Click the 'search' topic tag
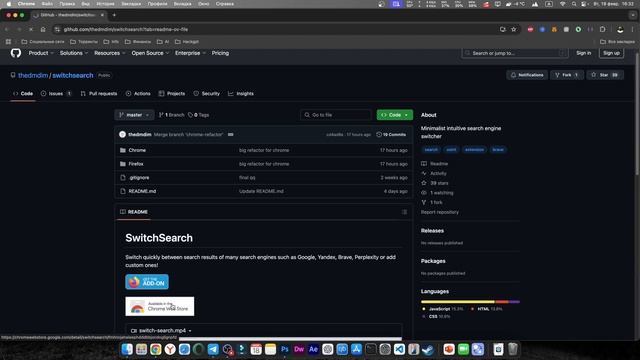Image resolution: width=640 pixels, height=360 pixels. click(x=431, y=150)
